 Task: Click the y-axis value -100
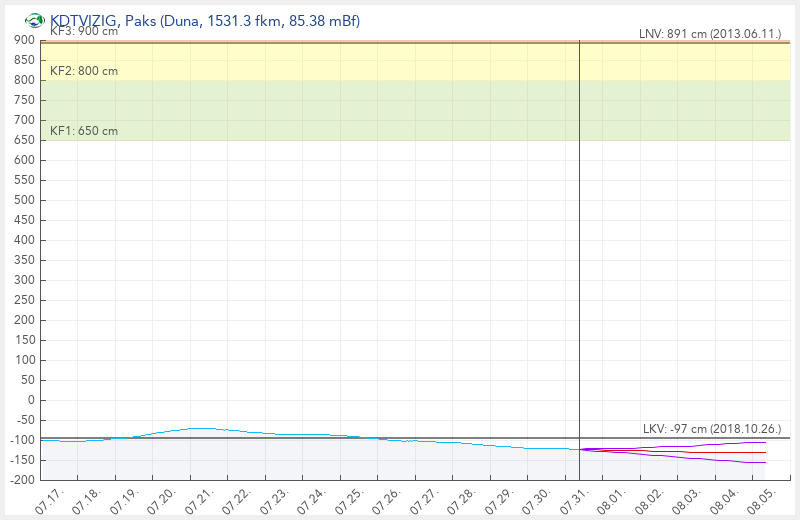pyautogui.click(x=23, y=440)
